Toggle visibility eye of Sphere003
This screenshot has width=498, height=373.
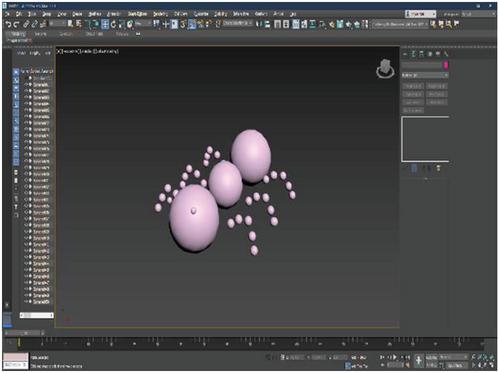(x=26, y=97)
